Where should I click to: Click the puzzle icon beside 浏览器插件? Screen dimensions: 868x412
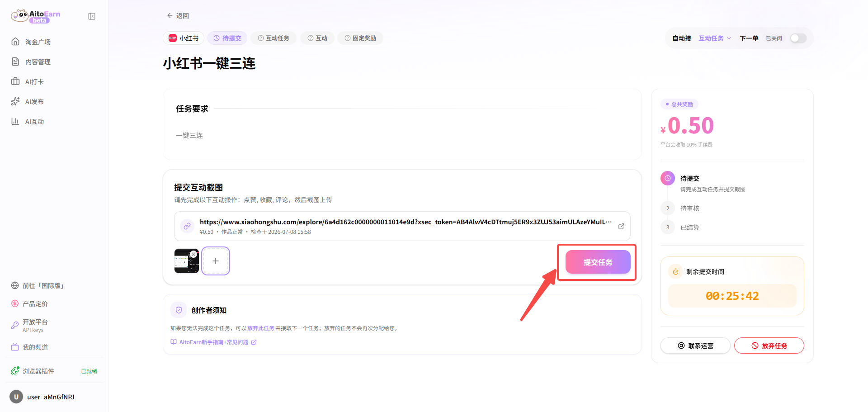pyautogui.click(x=15, y=370)
